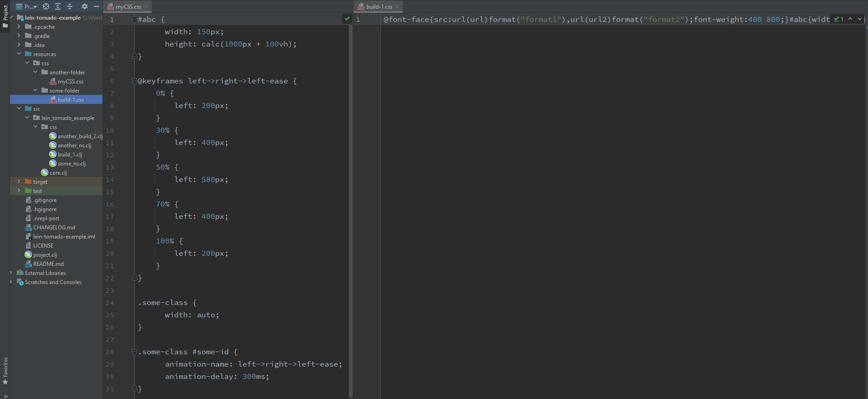This screenshot has height=399, width=868.
Task: Click the green inspection checkmark in myCSS.css editor
Action: tap(347, 19)
